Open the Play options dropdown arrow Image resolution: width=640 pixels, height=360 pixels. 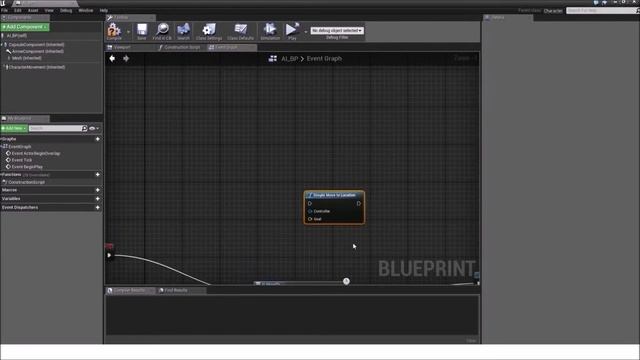[x=306, y=31]
